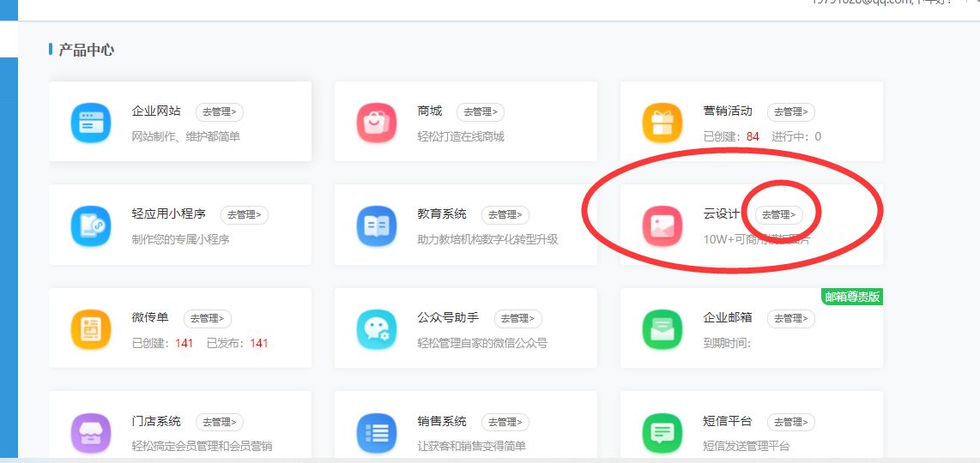Click the 门店系统 title text
The height and width of the screenshot is (463, 980).
click(156, 422)
